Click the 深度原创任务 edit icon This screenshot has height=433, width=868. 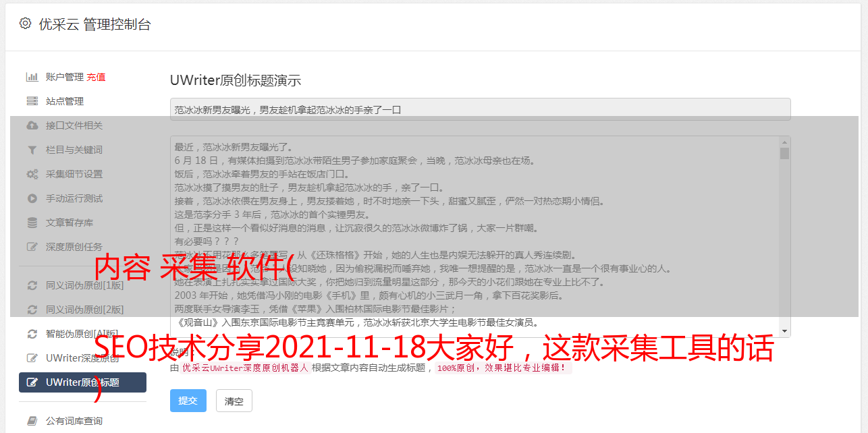(32, 247)
